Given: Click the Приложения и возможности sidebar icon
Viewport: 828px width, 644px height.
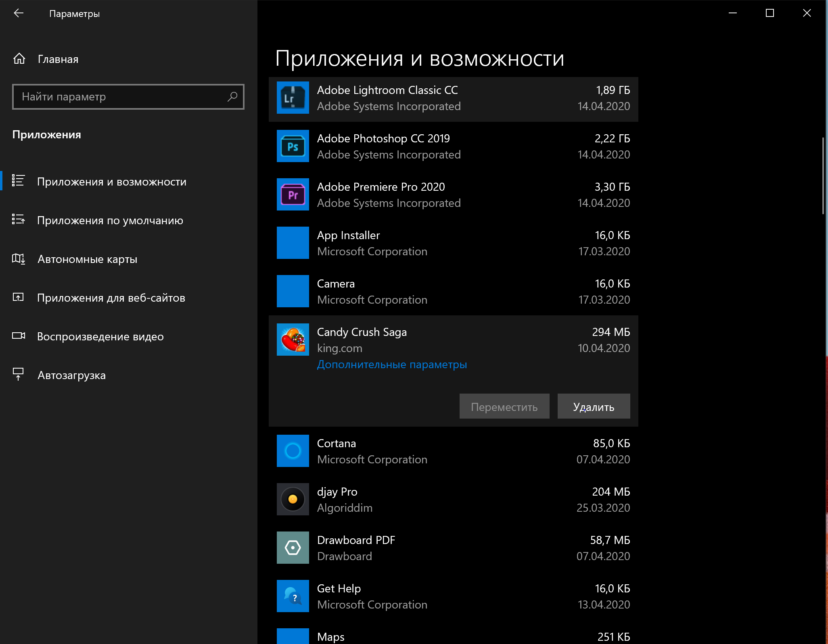Looking at the screenshot, I should click(18, 181).
